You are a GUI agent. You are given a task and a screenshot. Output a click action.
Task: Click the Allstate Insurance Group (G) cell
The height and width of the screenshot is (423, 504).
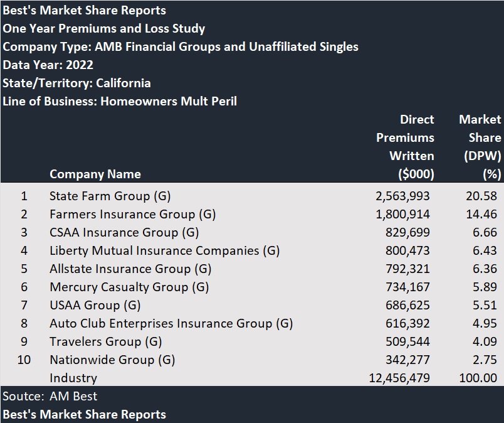[130, 269]
